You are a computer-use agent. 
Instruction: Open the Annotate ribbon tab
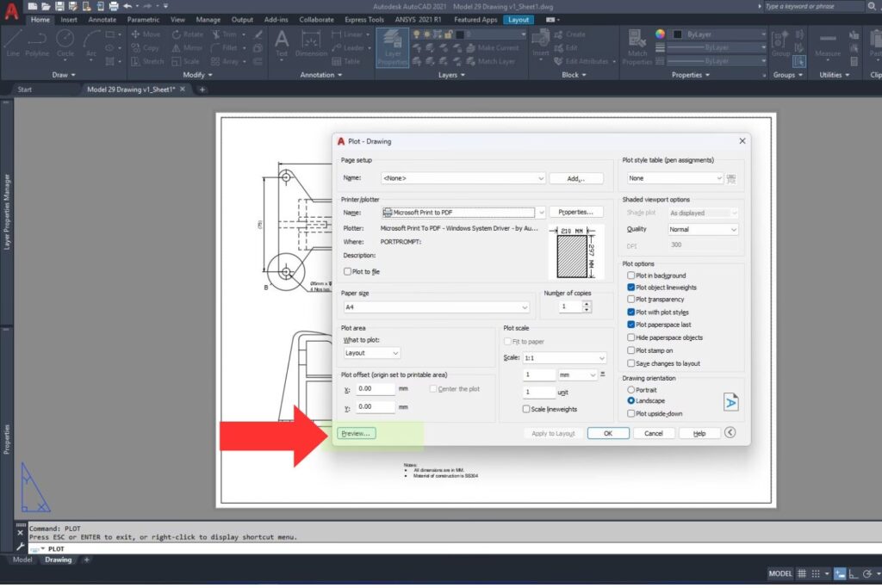[102, 20]
